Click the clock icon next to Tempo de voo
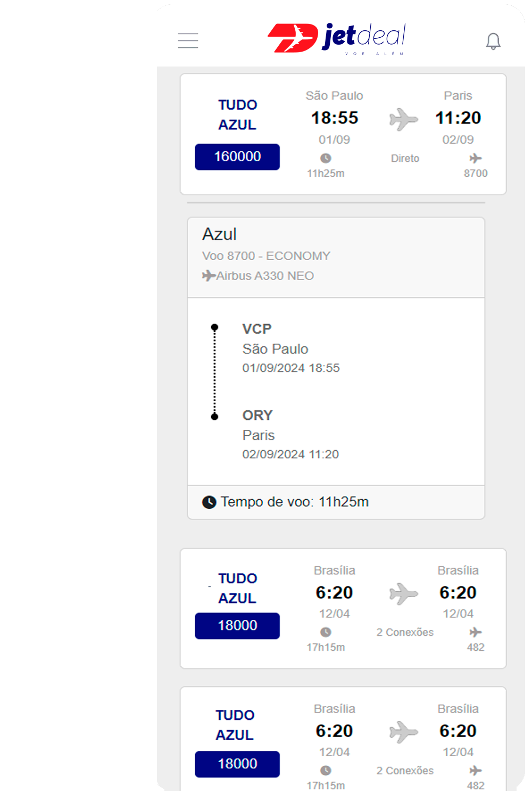This screenshot has height=795, width=532. point(209,502)
